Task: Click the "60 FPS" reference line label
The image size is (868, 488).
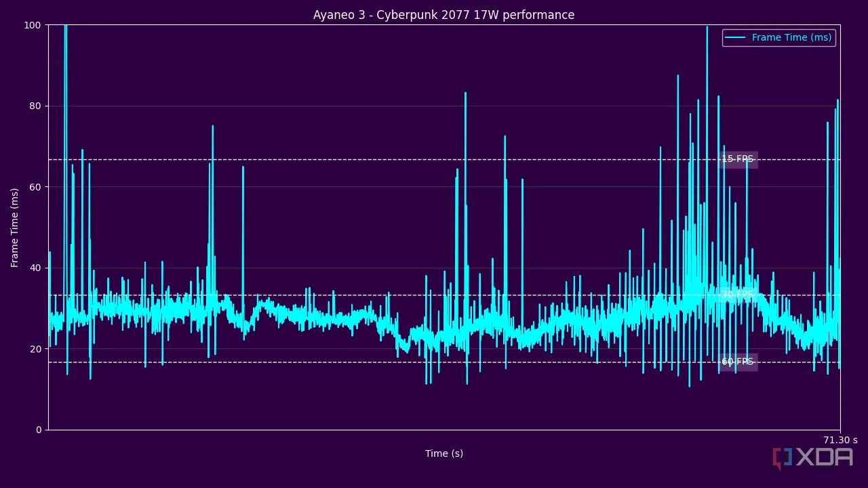Action: pyautogui.click(x=737, y=362)
